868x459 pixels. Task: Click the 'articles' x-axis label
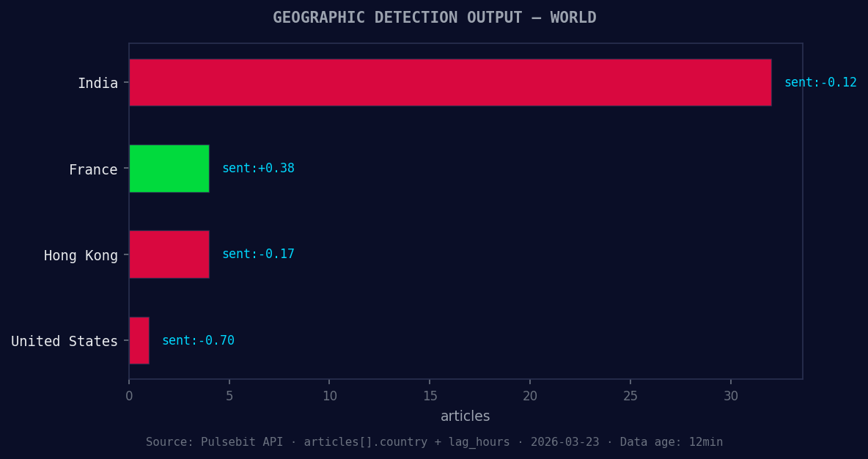(465, 416)
